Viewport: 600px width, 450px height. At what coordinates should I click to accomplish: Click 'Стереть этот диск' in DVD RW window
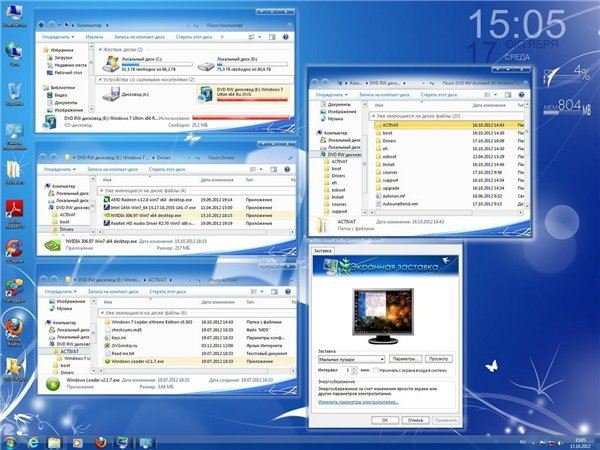tap(439, 95)
